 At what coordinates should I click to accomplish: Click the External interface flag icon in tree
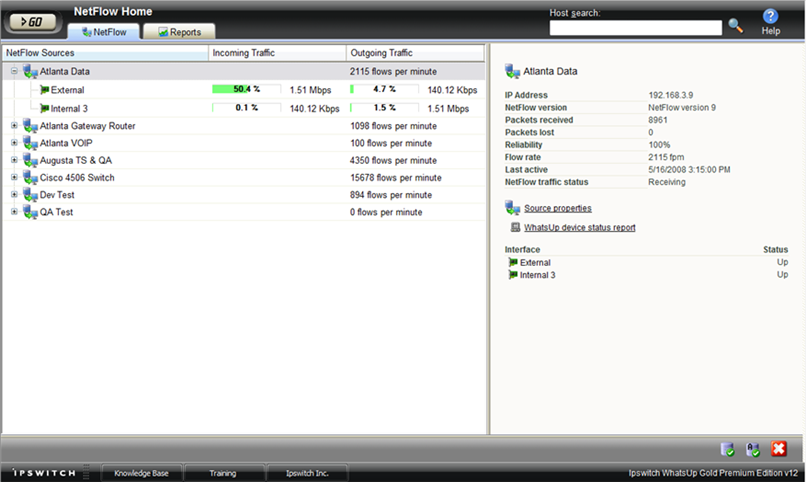tap(44, 90)
